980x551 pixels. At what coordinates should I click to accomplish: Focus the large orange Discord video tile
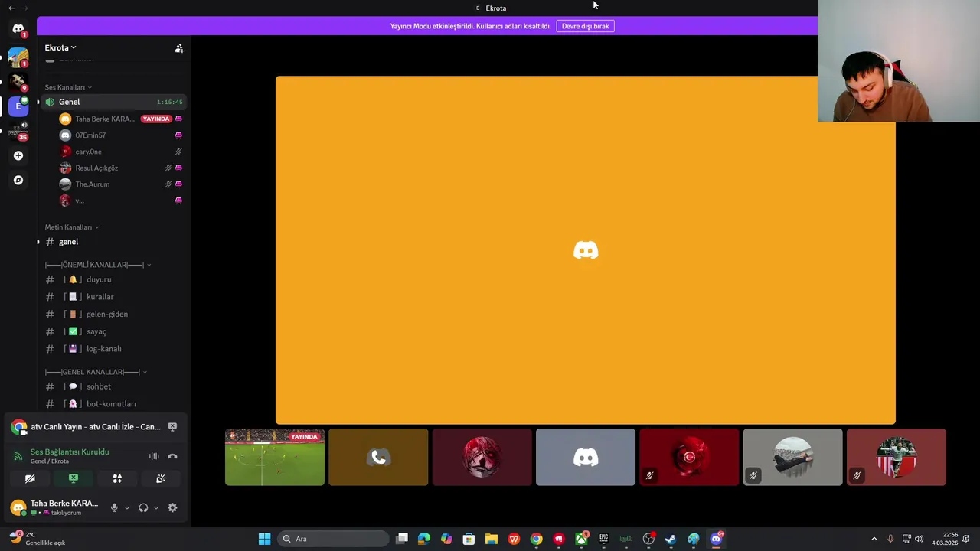[586, 250]
